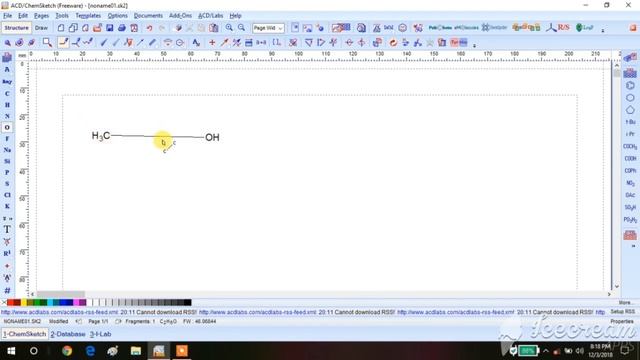
Task: Undo the last action
Action: (149, 28)
